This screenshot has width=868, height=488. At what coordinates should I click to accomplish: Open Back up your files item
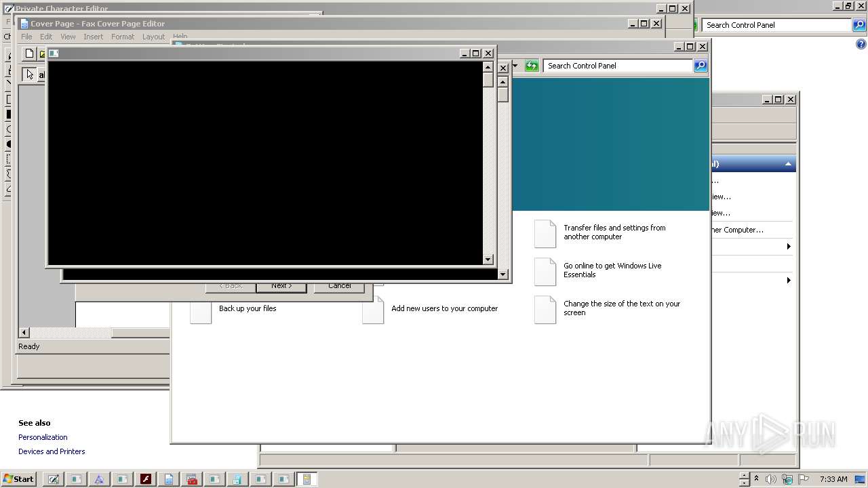coord(248,308)
